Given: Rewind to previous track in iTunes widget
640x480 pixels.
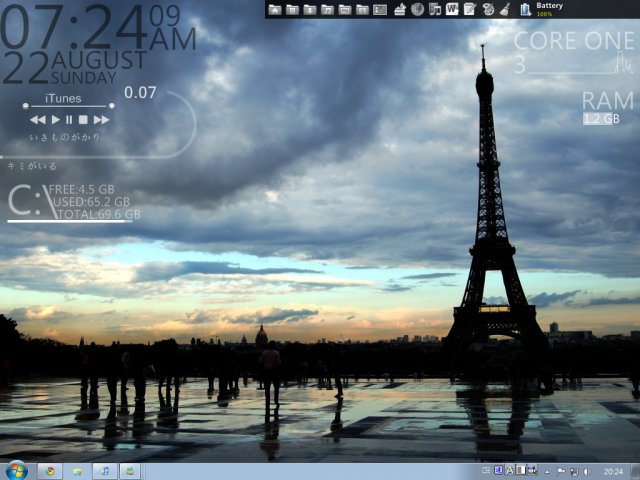Looking at the screenshot, I should (38, 120).
